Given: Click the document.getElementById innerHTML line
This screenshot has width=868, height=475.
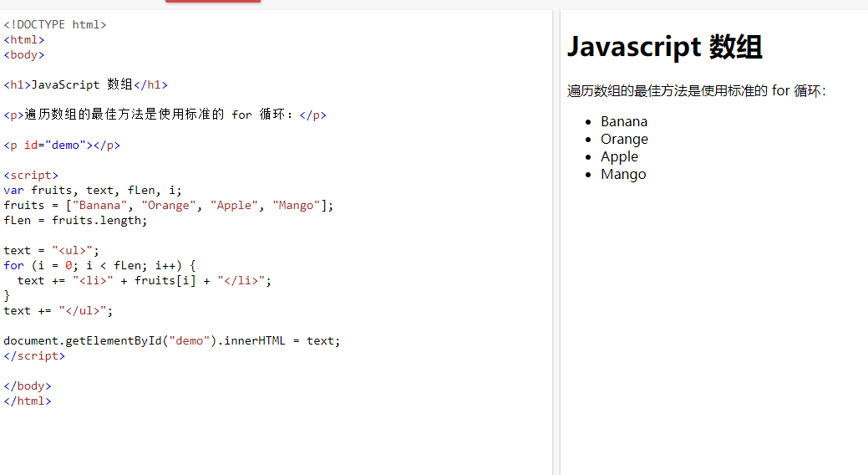Looking at the screenshot, I should point(171,340).
